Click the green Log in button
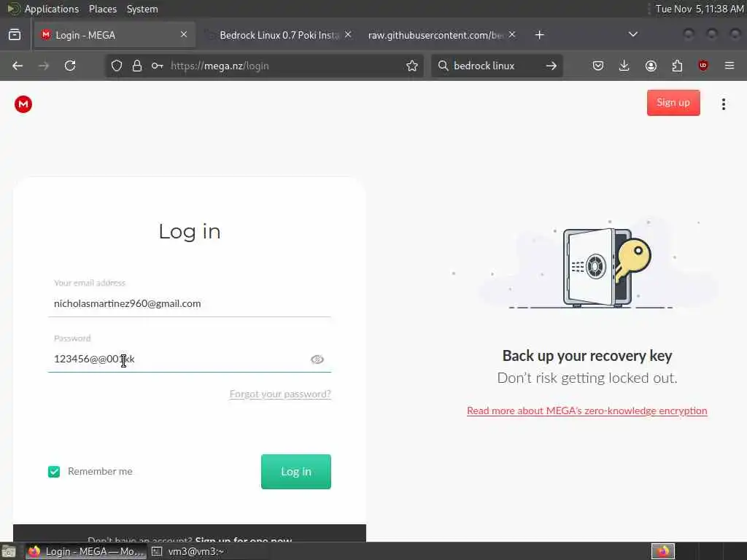This screenshot has height=560, width=747. (296, 472)
